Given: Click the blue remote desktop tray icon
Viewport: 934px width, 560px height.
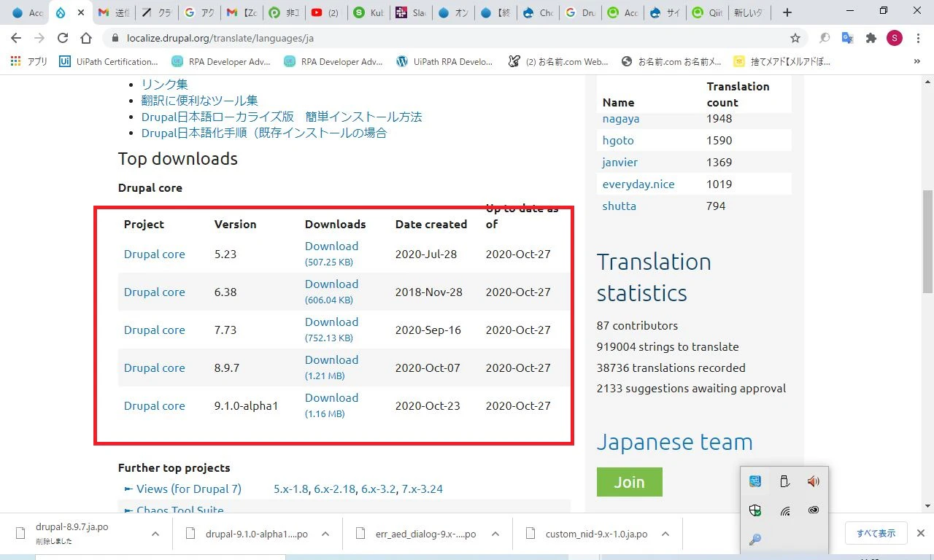Looking at the screenshot, I should point(756,481).
